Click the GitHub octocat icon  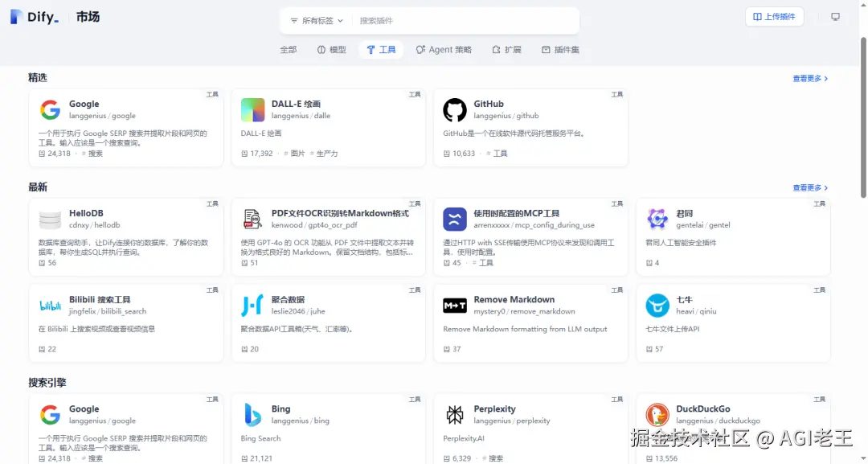[x=455, y=109]
